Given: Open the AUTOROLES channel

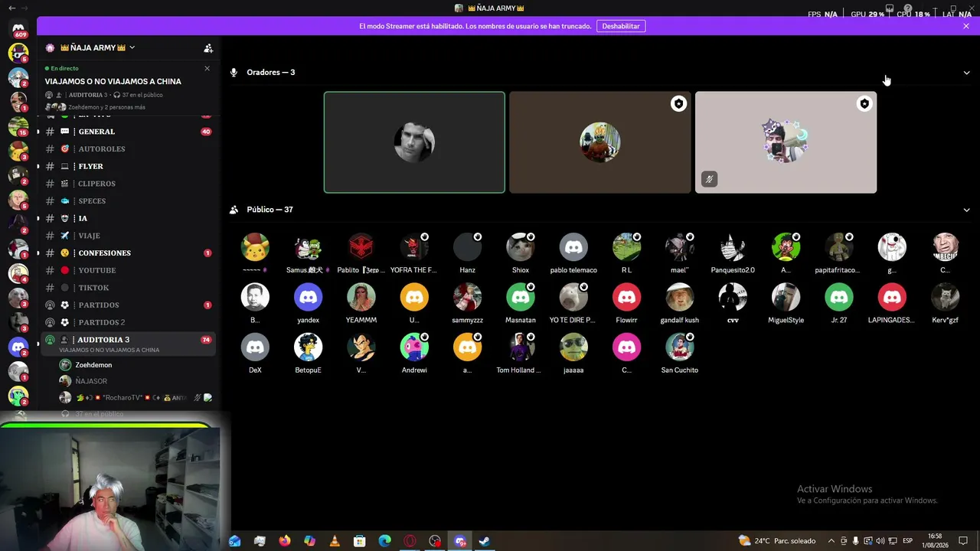Looking at the screenshot, I should coord(127,149).
